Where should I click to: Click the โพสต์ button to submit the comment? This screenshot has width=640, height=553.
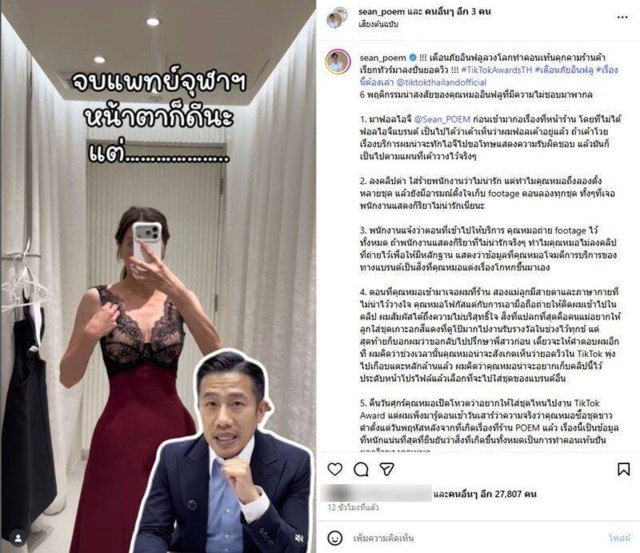(619, 538)
